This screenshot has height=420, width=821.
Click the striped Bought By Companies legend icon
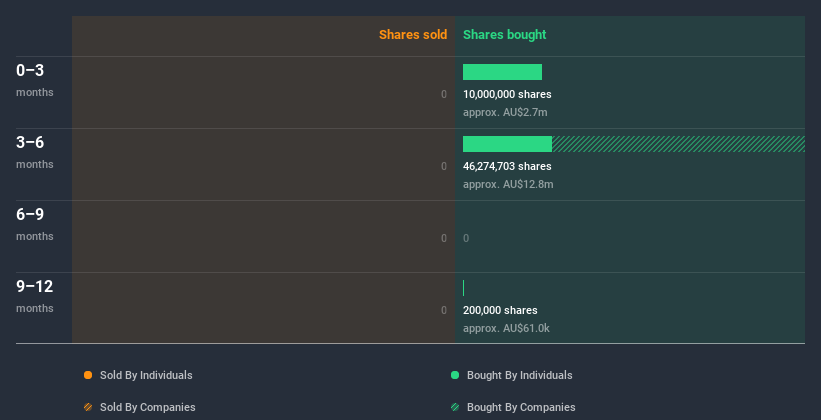[x=455, y=407]
